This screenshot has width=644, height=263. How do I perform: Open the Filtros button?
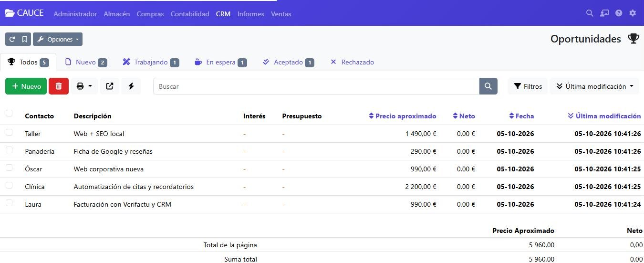tap(528, 86)
